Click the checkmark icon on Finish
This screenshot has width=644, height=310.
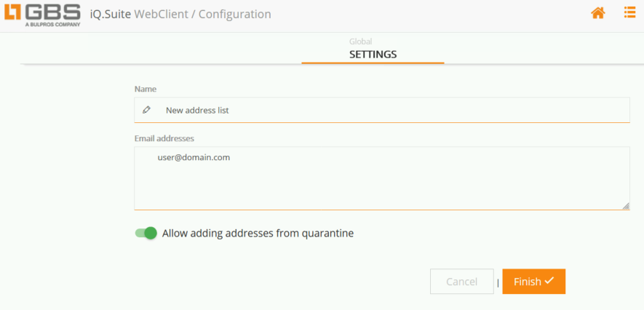[549, 281]
